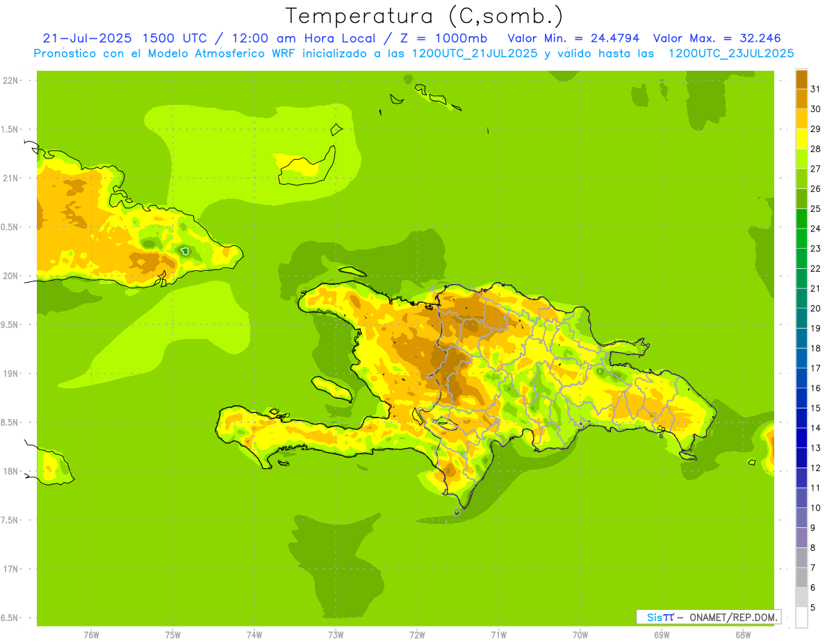
Task: Click the '9.5N' latitude label
Action: pyautogui.click(x=10, y=324)
